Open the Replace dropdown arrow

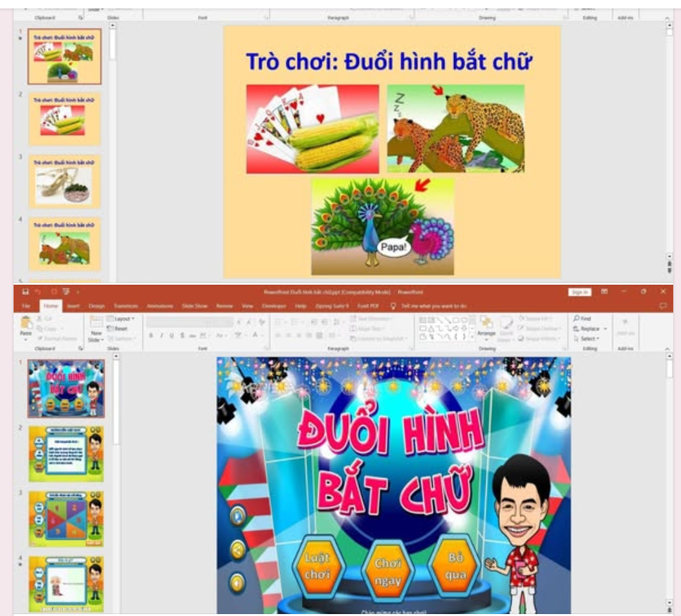click(605, 329)
